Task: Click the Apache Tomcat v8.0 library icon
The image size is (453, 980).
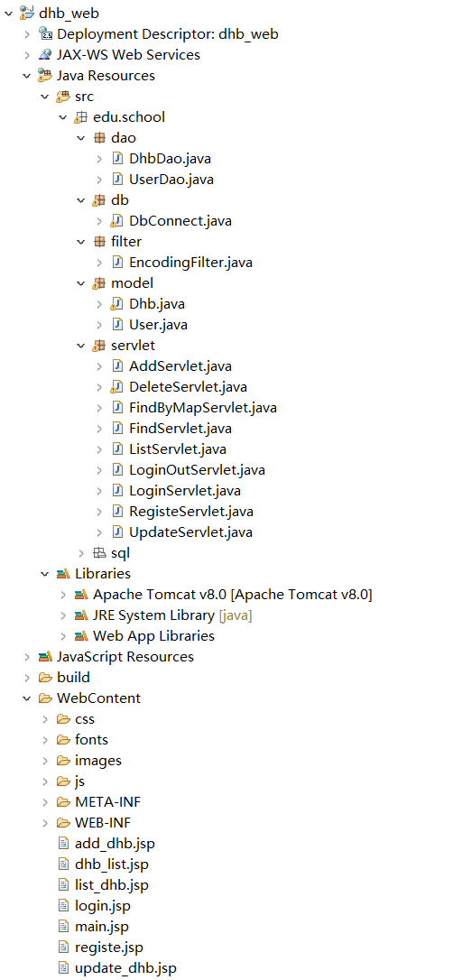Action: (x=81, y=594)
